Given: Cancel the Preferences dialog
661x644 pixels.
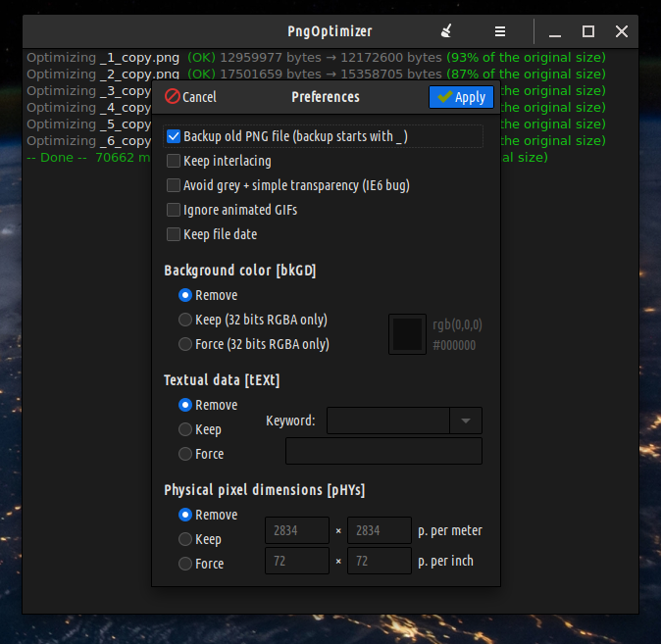Looking at the screenshot, I should pyautogui.click(x=191, y=97).
